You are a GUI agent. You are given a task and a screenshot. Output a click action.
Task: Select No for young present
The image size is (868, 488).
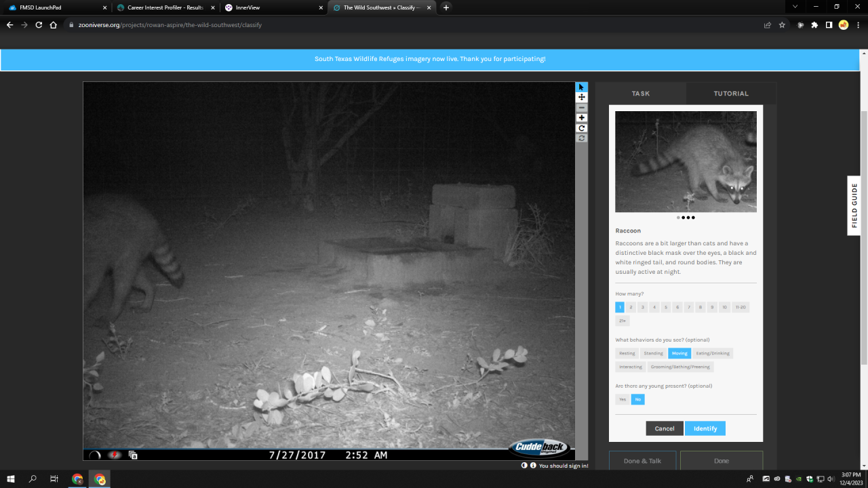point(638,399)
